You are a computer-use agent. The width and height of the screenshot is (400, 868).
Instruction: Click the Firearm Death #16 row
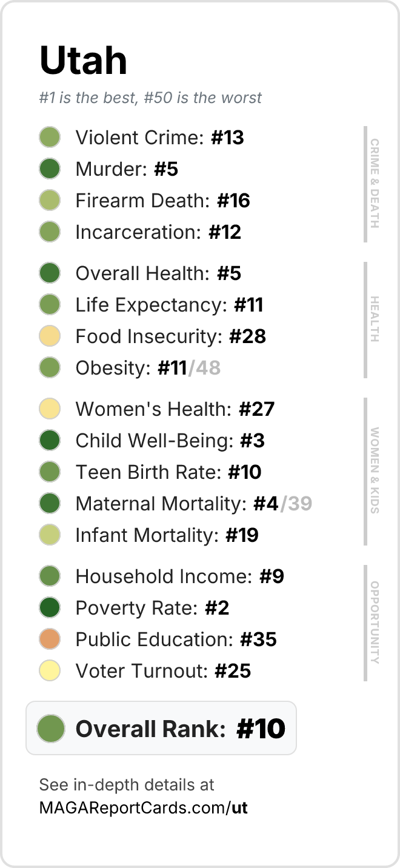(x=144, y=201)
